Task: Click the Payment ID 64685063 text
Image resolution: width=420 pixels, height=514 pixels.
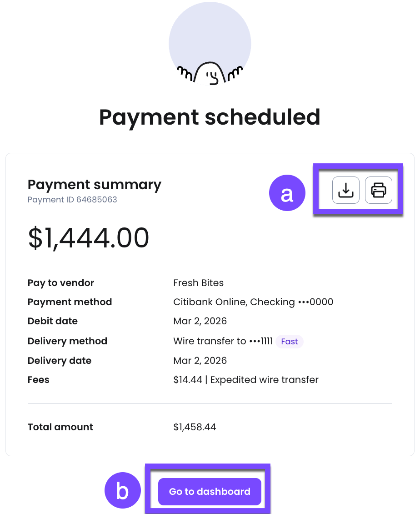Action: 72,200
